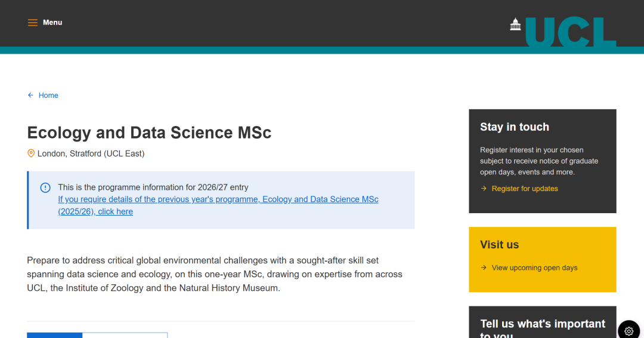Click the Ecology and Data Science MSc title
The width and height of the screenshot is (644, 338).
pyautogui.click(x=149, y=133)
